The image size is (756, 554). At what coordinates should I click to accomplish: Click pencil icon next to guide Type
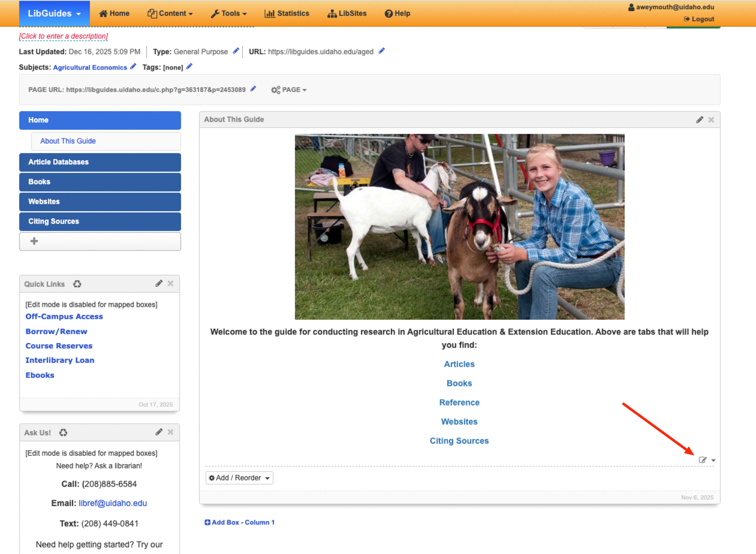(x=236, y=51)
